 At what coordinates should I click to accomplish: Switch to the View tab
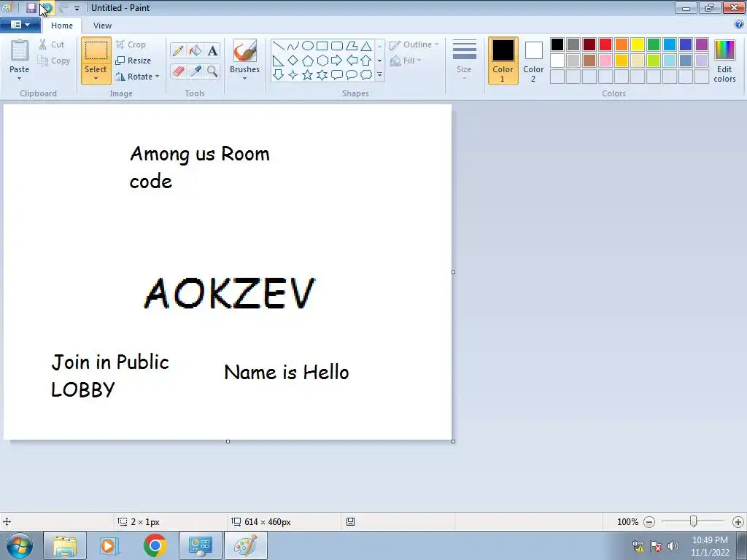tap(102, 26)
